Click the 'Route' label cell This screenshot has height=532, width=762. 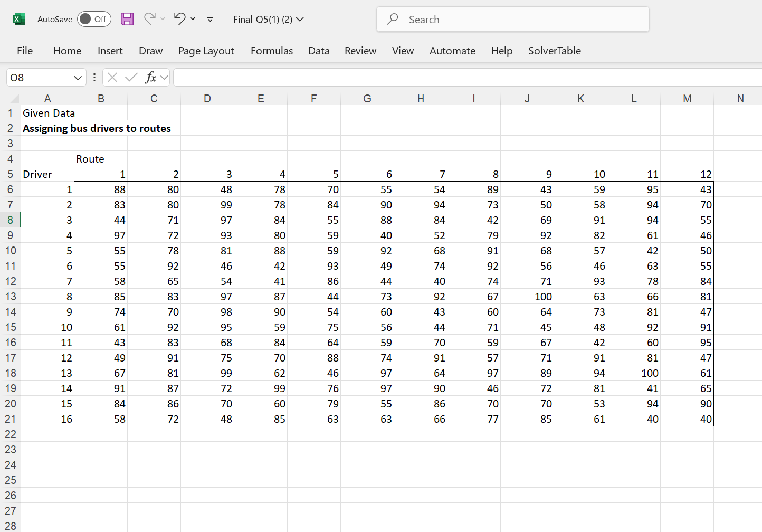tap(101, 159)
